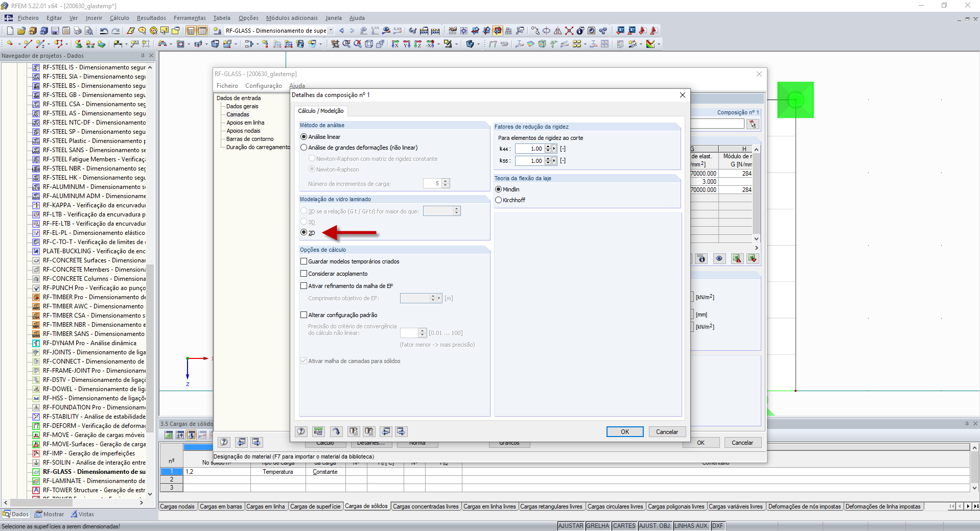The image size is (980, 531).
Task: Select Camadas in the input data tree
Action: tap(238, 114)
